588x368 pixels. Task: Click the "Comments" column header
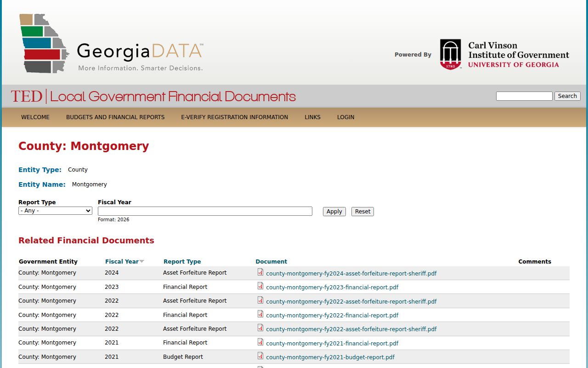(x=535, y=261)
